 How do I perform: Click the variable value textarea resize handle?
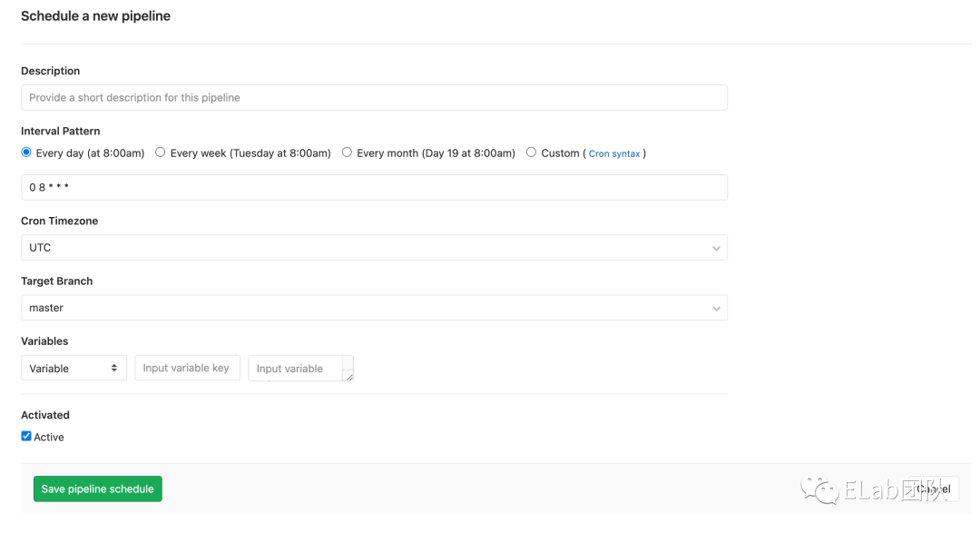point(349,376)
